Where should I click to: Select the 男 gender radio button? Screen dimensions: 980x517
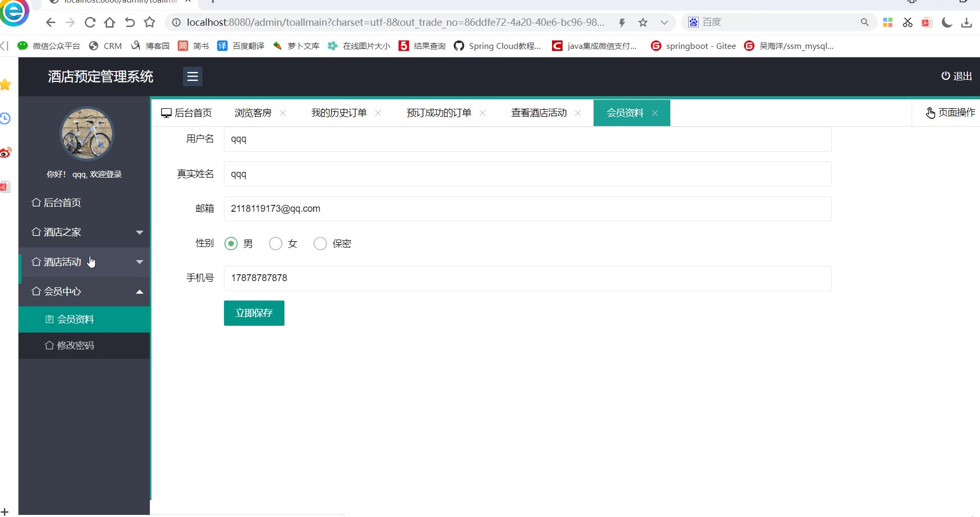click(x=231, y=243)
